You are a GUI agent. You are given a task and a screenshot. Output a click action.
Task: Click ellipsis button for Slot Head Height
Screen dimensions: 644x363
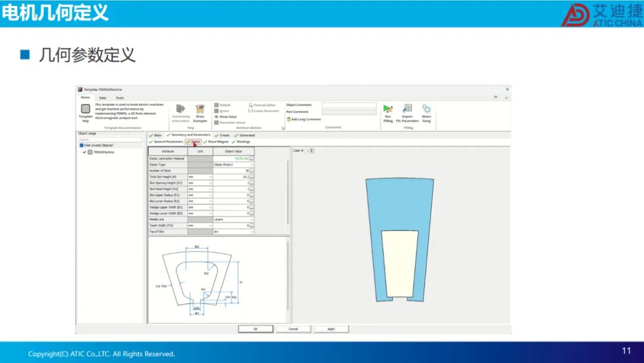(x=252, y=189)
